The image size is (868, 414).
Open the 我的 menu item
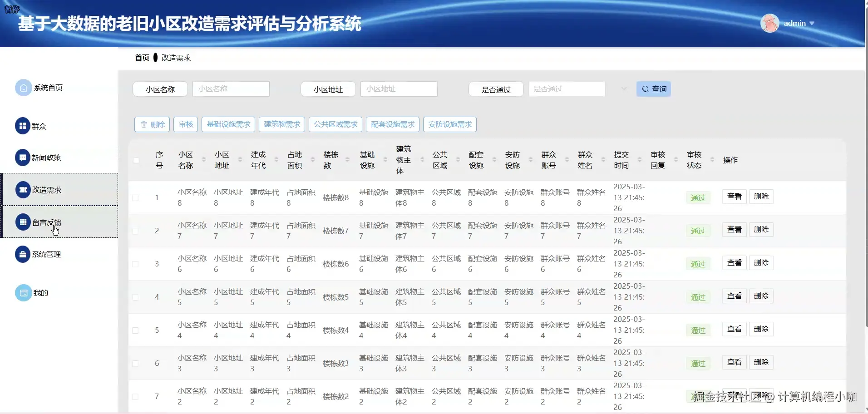coord(41,293)
